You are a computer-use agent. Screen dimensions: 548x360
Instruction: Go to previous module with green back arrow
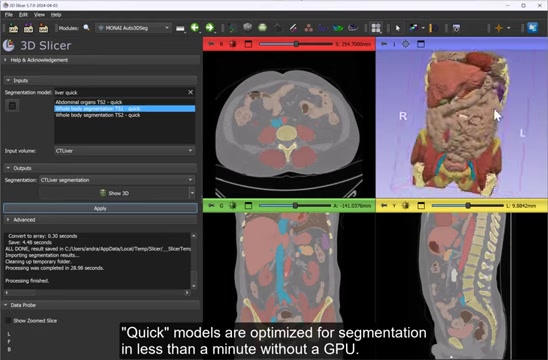[195, 28]
